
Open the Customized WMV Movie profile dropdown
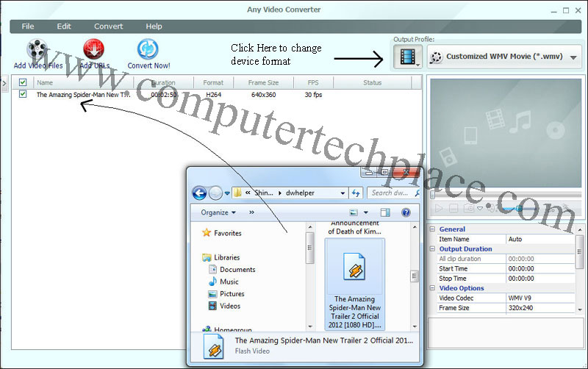504,57
